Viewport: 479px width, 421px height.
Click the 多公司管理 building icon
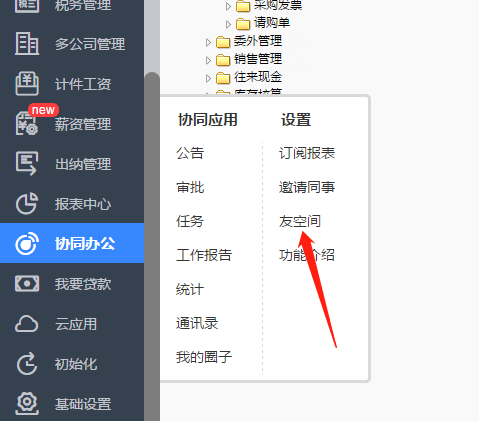27,44
